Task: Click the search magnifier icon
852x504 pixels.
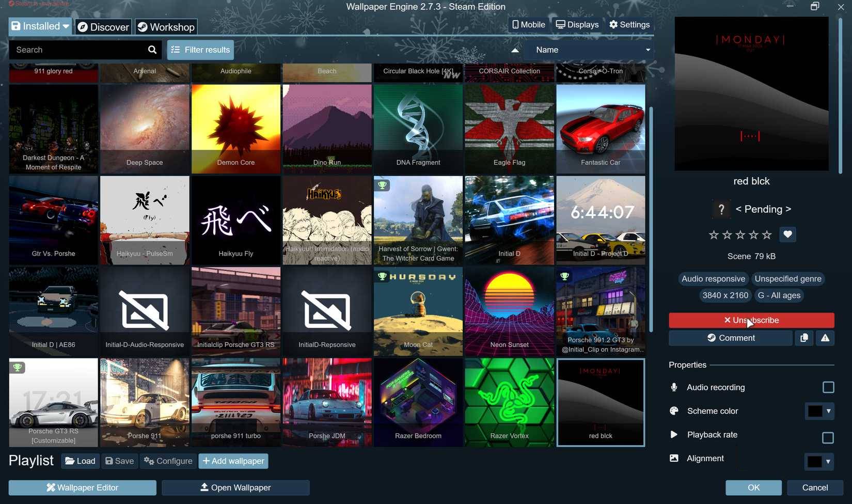Action: [x=152, y=50]
